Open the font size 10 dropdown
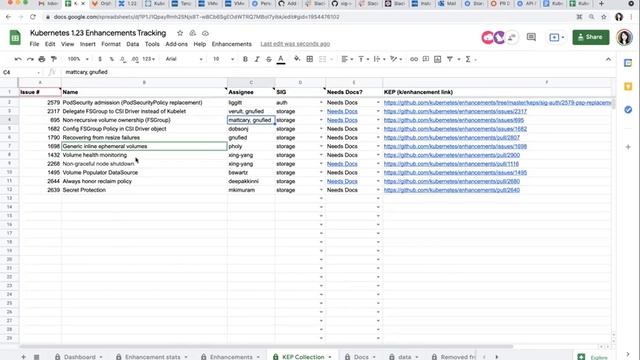The width and height of the screenshot is (640, 360). [224, 59]
